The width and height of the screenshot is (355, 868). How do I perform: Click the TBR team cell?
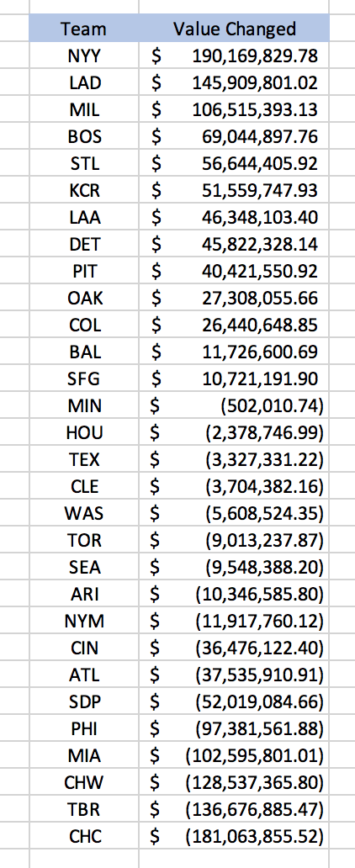click(84, 810)
